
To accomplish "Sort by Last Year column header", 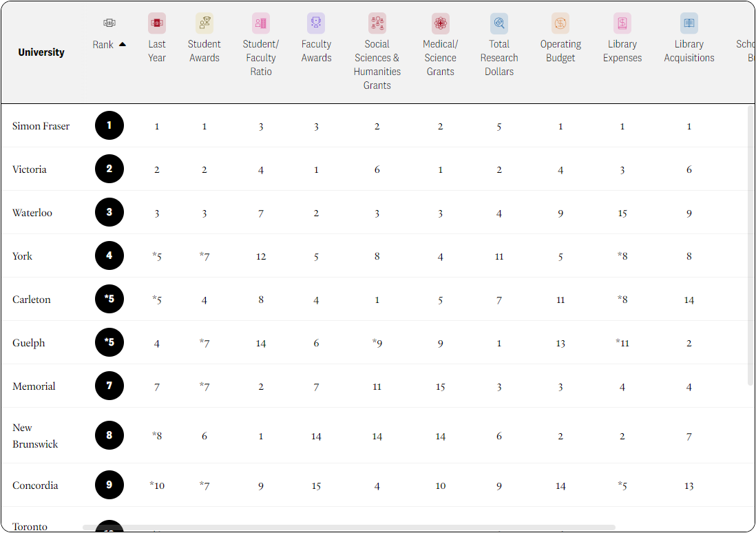I will (x=157, y=51).
